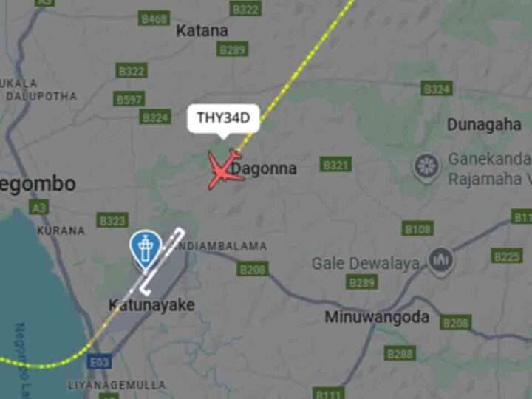Click the B468 road shield near Katana
Viewport: 532px width, 399px height.
[154, 18]
